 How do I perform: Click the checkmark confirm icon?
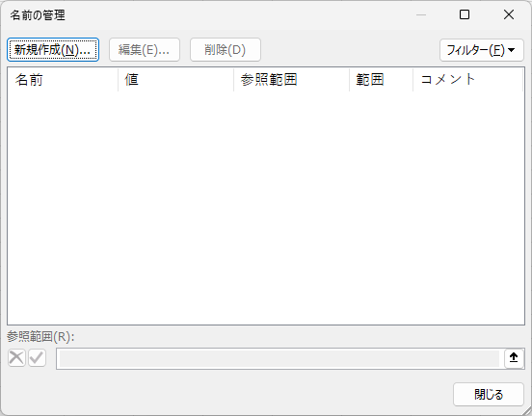point(37,358)
